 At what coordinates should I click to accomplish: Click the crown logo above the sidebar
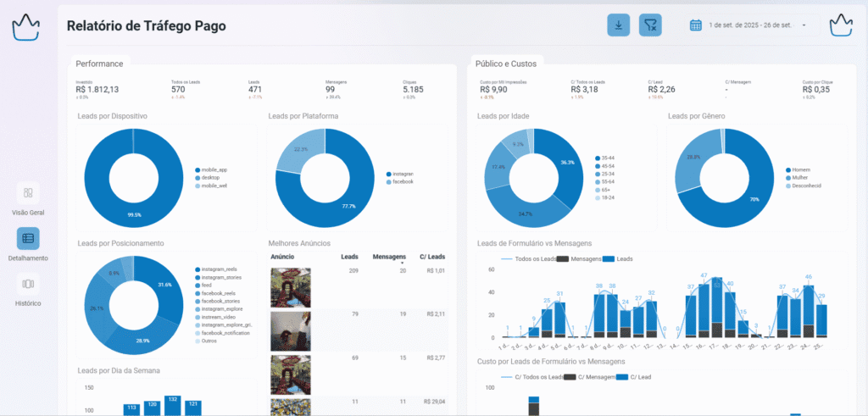[x=26, y=27]
